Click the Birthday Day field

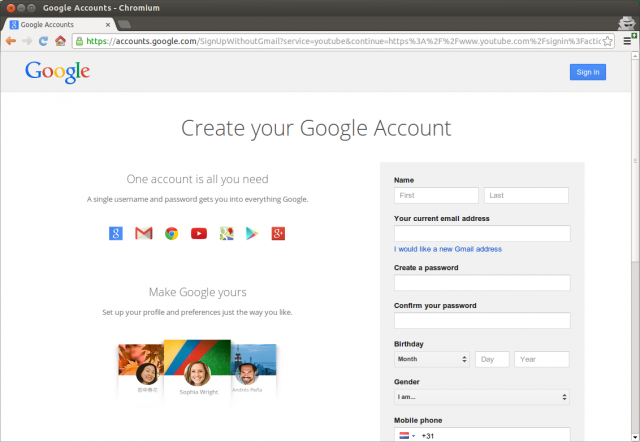click(x=492, y=359)
